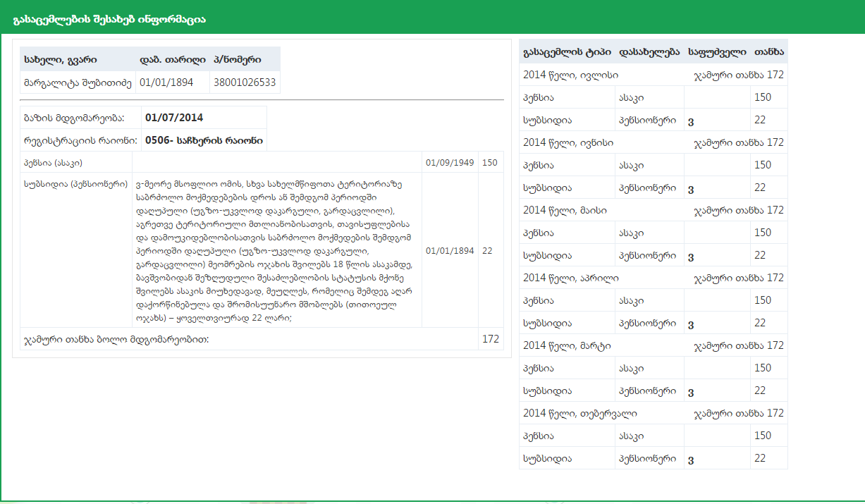Screen dimensions: 865x504
Task: Click the "თანხა" column header
Action: pyautogui.click(x=769, y=52)
